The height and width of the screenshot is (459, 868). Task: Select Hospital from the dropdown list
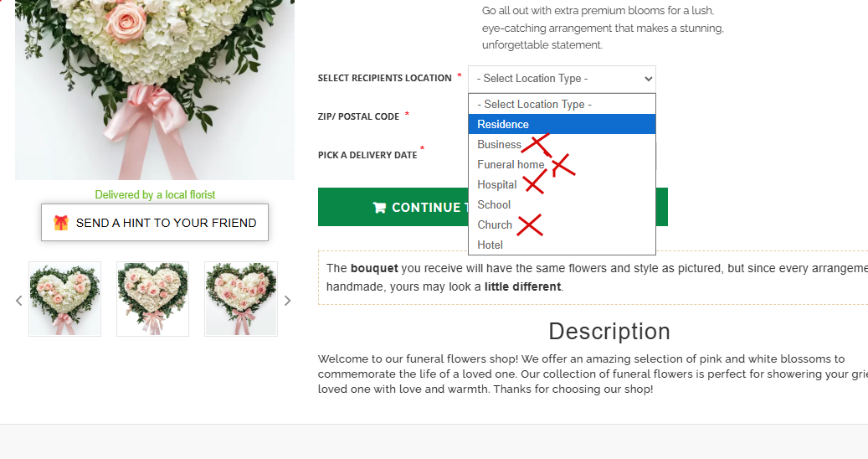(562, 184)
